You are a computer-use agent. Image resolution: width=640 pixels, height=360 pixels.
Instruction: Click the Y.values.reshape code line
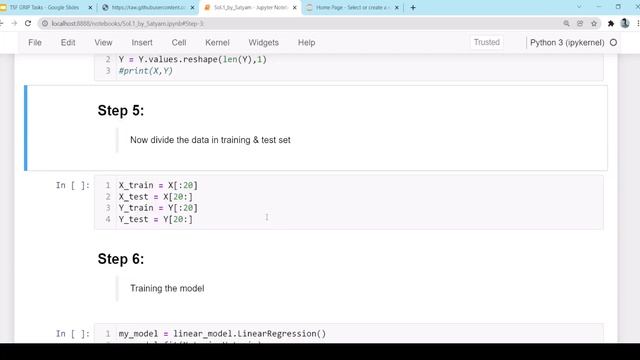click(193, 60)
